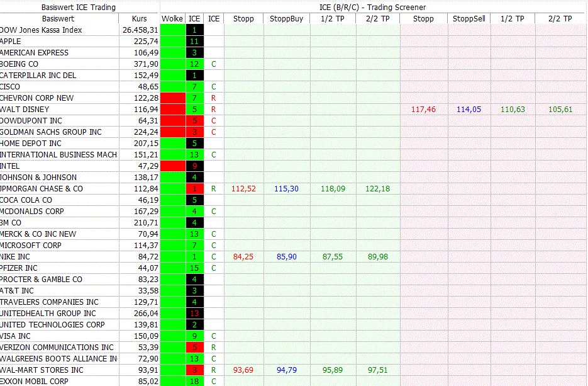The width and height of the screenshot is (588, 386).
Task: Click red Wolke cell for INTEL
Action: click(x=173, y=166)
